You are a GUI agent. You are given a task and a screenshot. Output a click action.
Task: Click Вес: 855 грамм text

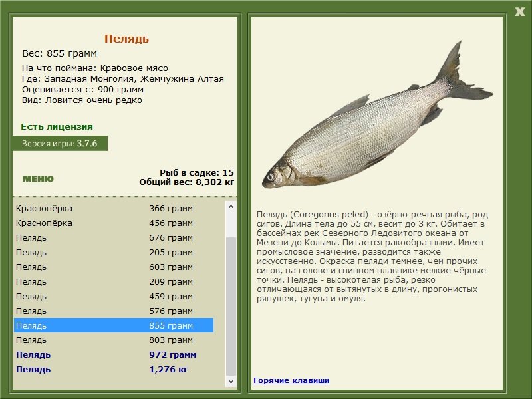(59, 53)
